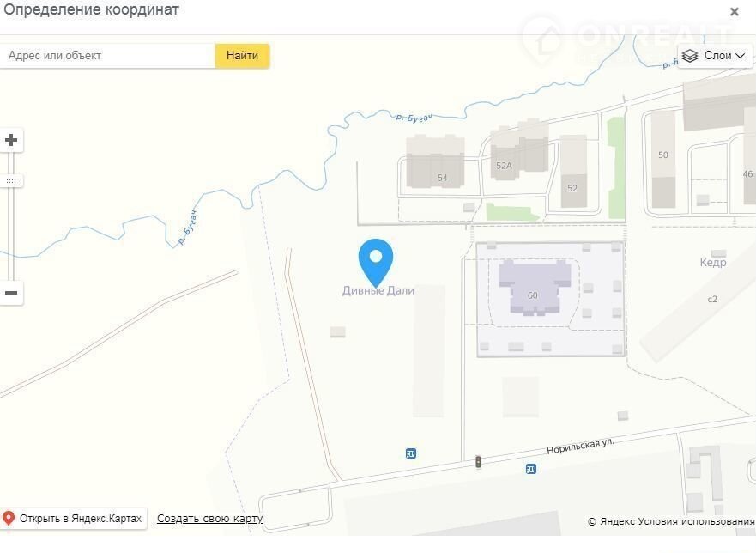Click the bus stop icon below Норильская ул.
This screenshot has width=756, height=553.
pyautogui.click(x=531, y=469)
